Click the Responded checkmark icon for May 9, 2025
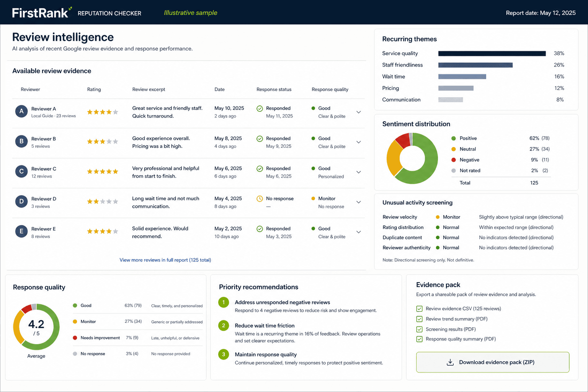 coord(260,139)
